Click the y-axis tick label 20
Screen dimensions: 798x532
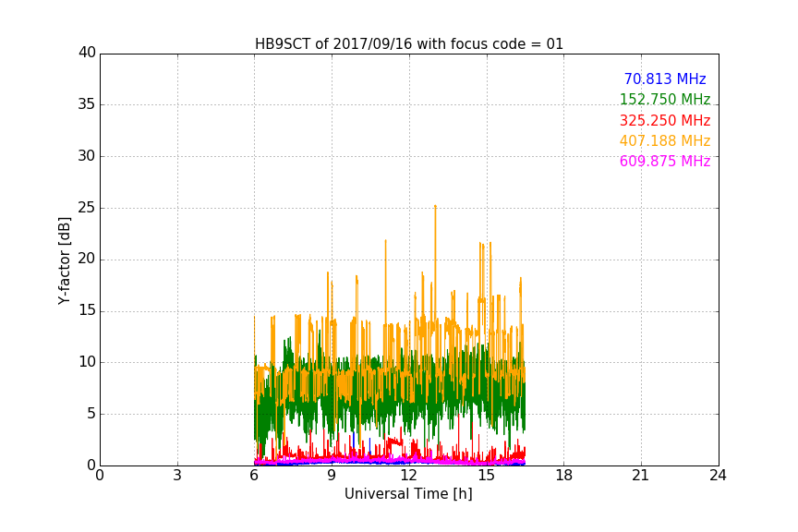(87, 260)
